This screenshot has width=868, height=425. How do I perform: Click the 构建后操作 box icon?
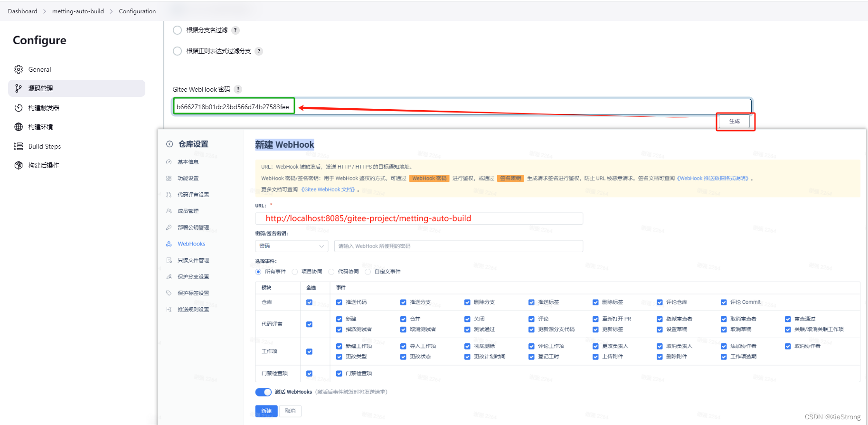(x=19, y=165)
